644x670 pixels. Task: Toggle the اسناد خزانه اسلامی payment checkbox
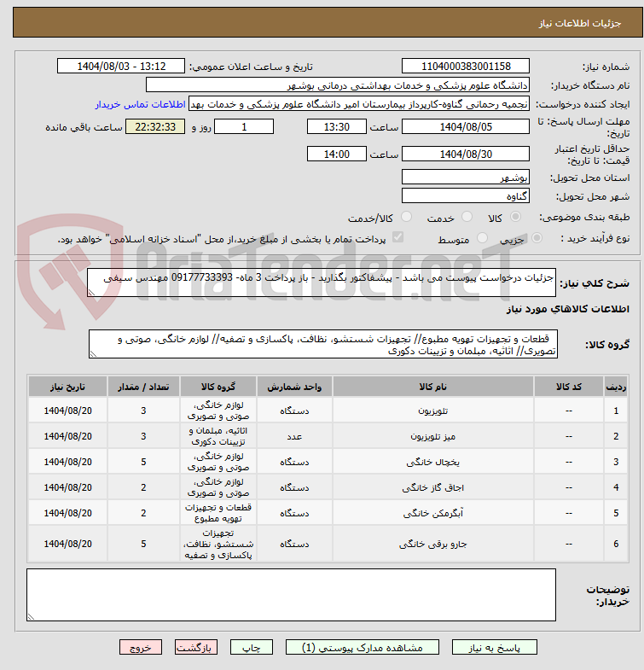point(398,236)
